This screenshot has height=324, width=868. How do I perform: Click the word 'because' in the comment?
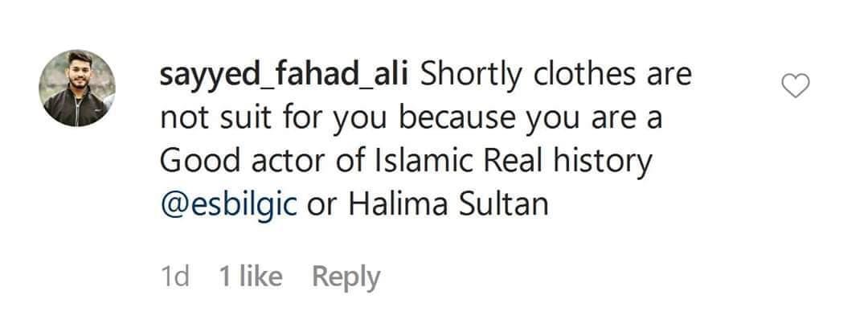tap(457, 118)
